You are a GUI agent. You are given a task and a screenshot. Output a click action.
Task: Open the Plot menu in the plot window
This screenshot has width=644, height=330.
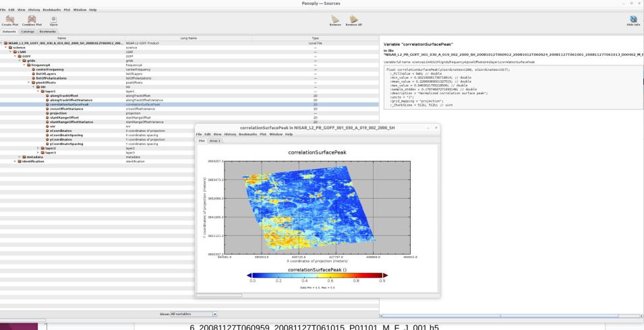pos(263,134)
